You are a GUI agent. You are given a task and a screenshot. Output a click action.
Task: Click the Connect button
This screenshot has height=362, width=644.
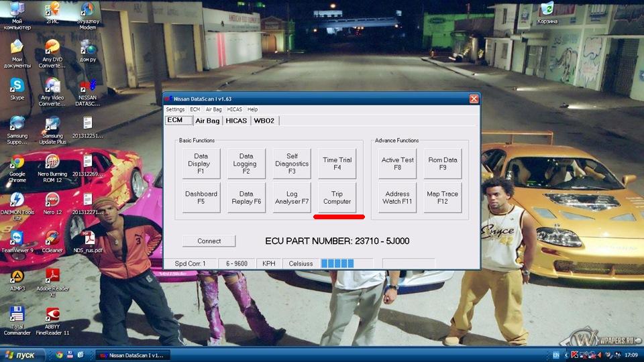(x=209, y=241)
